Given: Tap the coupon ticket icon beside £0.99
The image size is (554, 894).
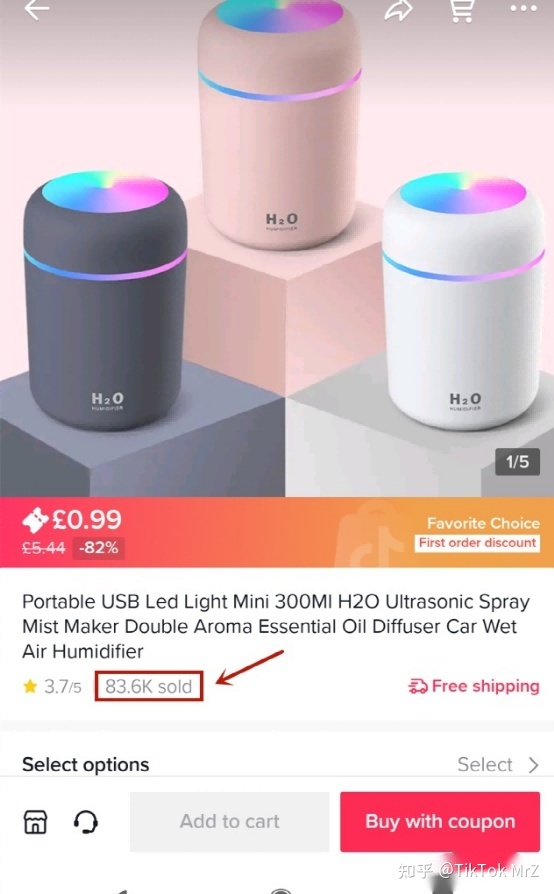Looking at the screenshot, I should 35,519.
